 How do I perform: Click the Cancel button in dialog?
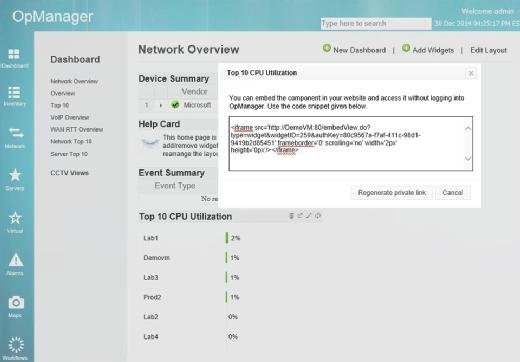tap(453, 193)
